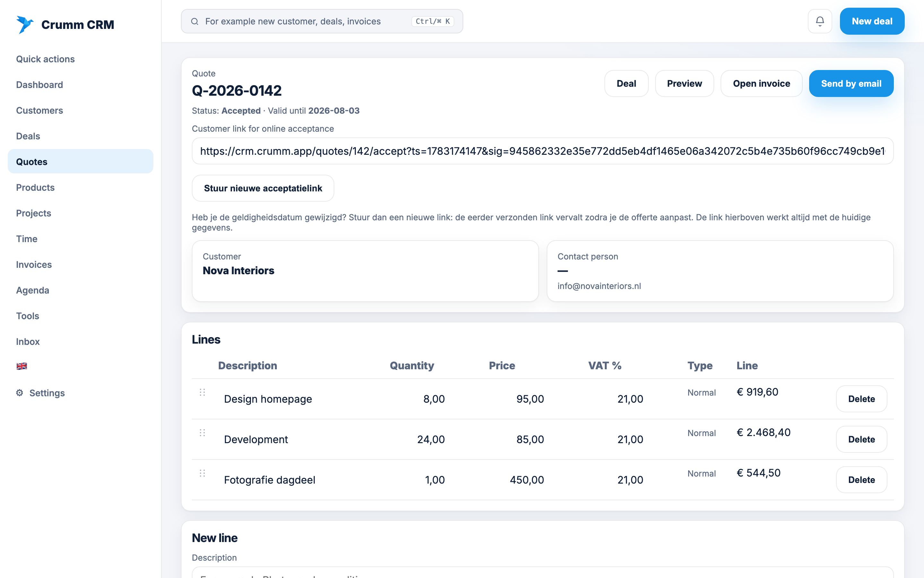Click the line total € 2.468,40
Image resolution: width=924 pixels, height=578 pixels.
[763, 432]
